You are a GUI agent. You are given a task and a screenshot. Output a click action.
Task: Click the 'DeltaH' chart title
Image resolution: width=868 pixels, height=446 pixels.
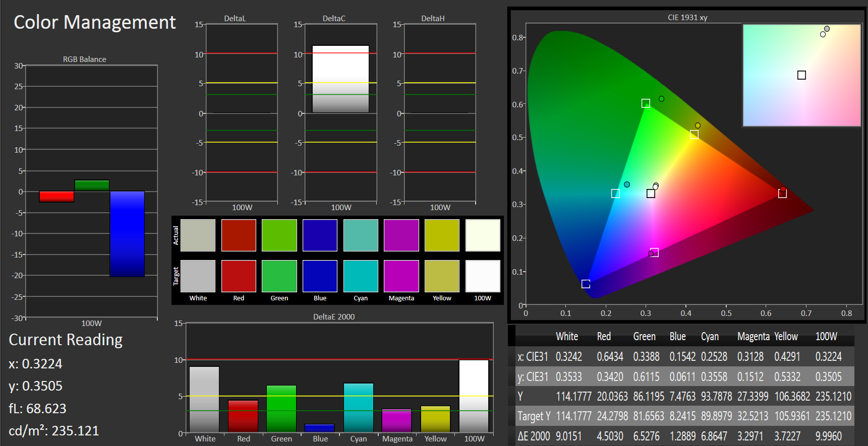point(433,18)
